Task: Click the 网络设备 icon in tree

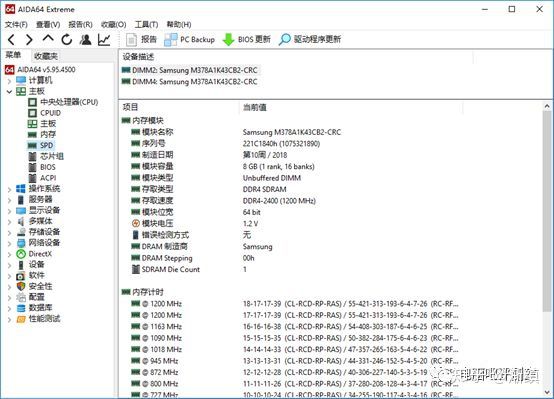Action: pyautogui.click(x=21, y=243)
